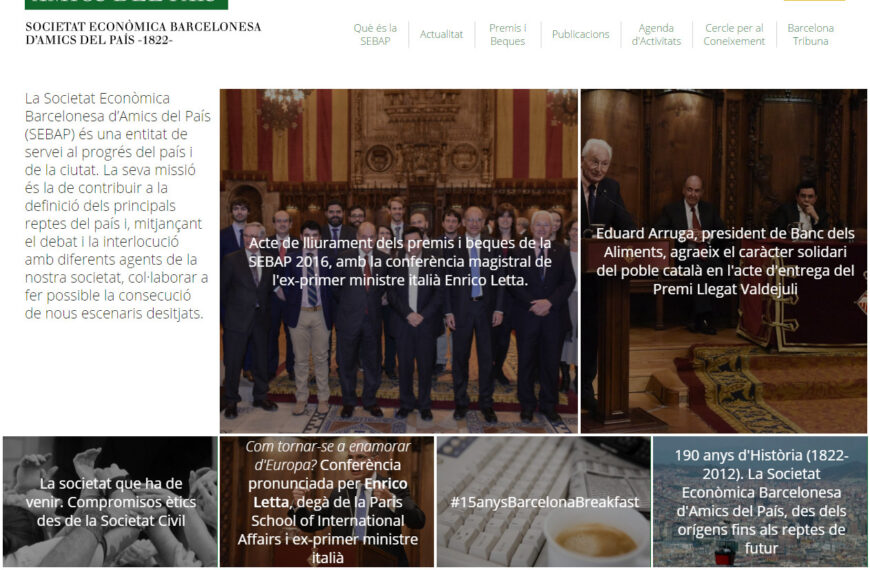
Task: Open the '190 anys d'Història' tile
Action: point(760,502)
